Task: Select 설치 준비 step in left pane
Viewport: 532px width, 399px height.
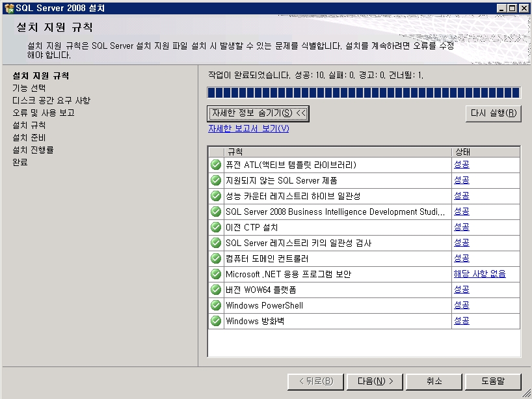Action: (x=29, y=137)
